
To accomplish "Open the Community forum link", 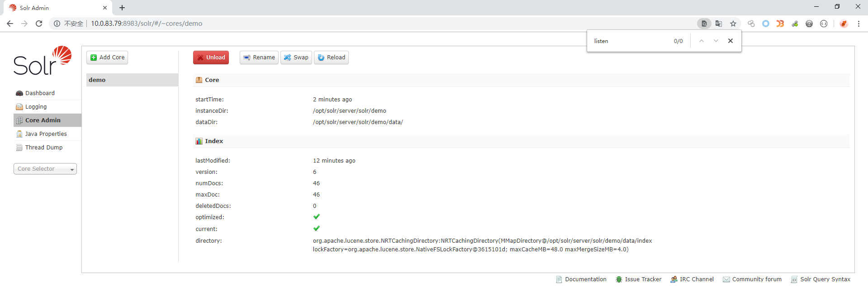I will click(752, 279).
